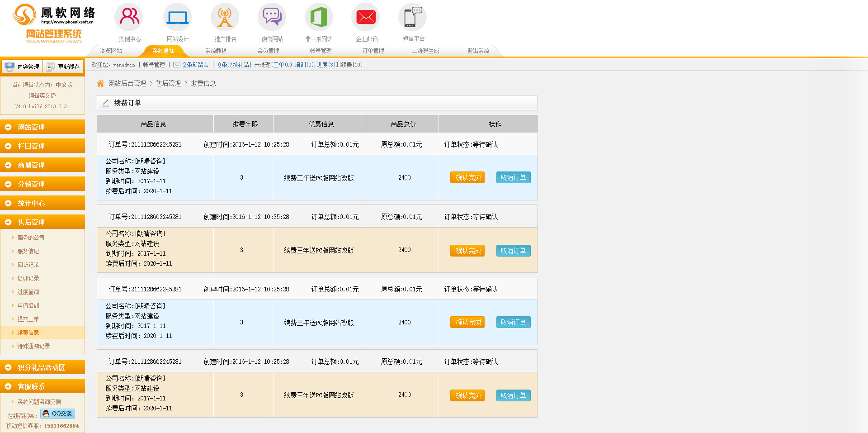This screenshot has width=868, height=433.
Task: Click 取消订单 on the last order
Action: (x=513, y=395)
